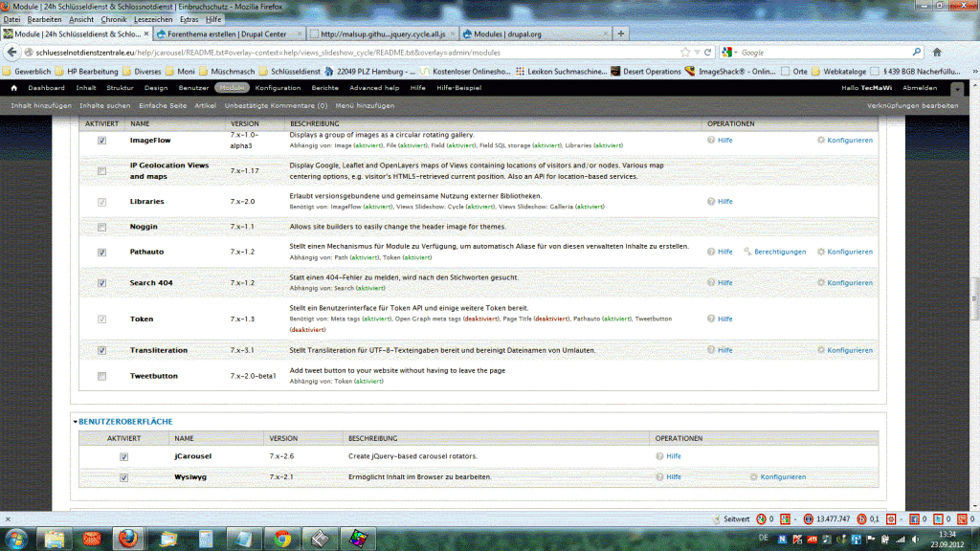Enable the Tweetbutton module checkbox
Image resolution: width=980 pixels, height=551 pixels.
pos(102,376)
